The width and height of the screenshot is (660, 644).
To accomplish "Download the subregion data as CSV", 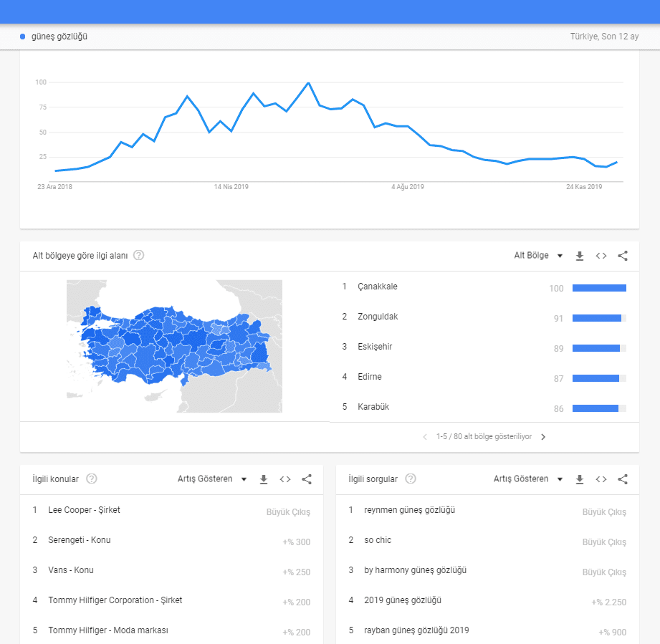I will (x=579, y=255).
